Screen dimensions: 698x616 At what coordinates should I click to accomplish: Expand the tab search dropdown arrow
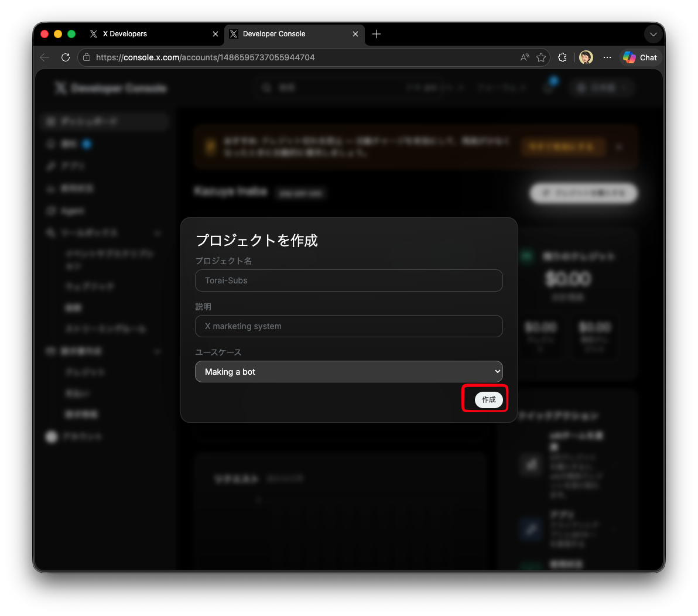pyautogui.click(x=653, y=35)
